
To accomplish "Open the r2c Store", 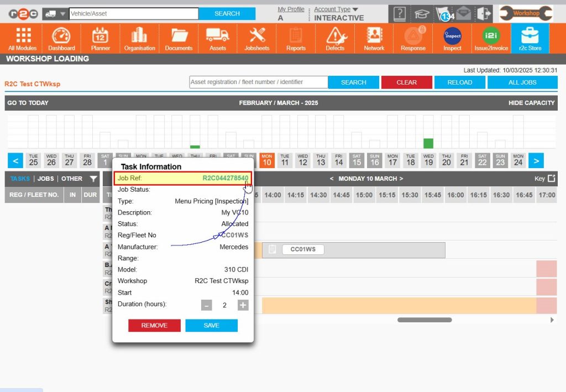I will tap(530, 38).
